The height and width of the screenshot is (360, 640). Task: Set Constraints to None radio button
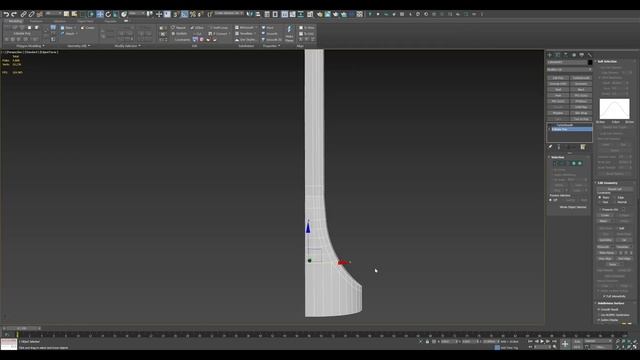click(600, 197)
